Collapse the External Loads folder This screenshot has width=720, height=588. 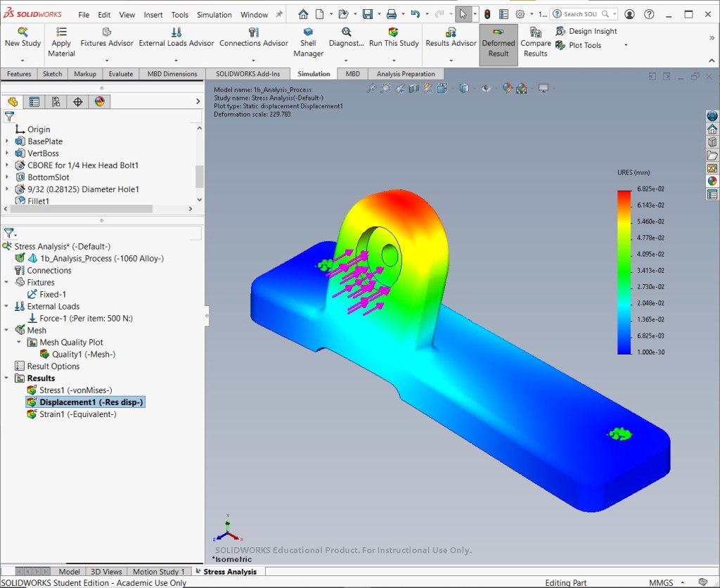(6, 306)
